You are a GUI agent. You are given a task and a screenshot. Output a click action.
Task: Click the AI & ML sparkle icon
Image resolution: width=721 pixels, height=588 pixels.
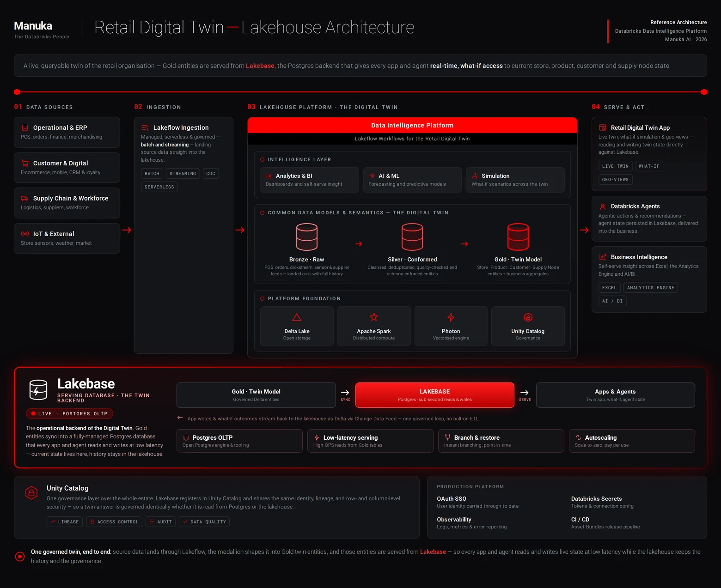[x=372, y=176]
